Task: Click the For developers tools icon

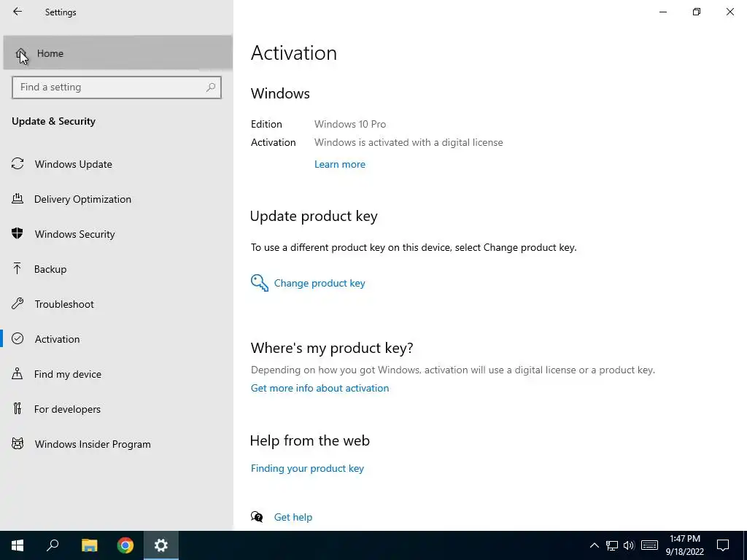Action: click(18, 408)
